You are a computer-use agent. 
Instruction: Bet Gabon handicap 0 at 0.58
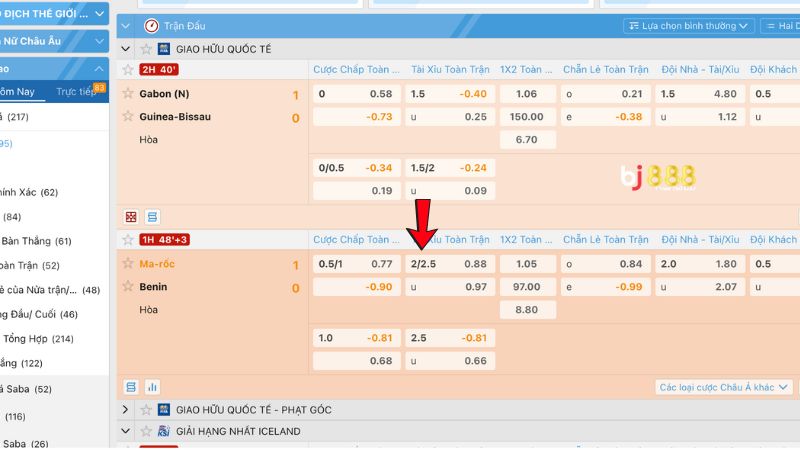point(357,94)
